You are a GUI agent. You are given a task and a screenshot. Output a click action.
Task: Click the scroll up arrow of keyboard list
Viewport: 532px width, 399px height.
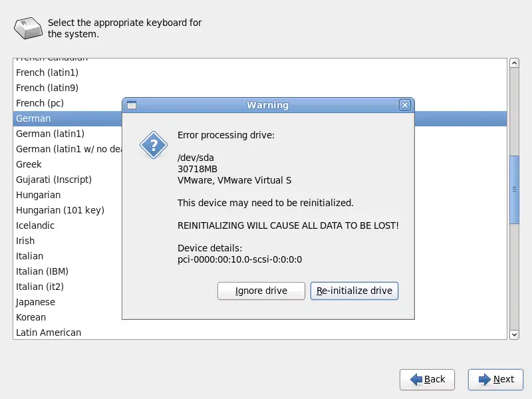(x=514, y=63)
